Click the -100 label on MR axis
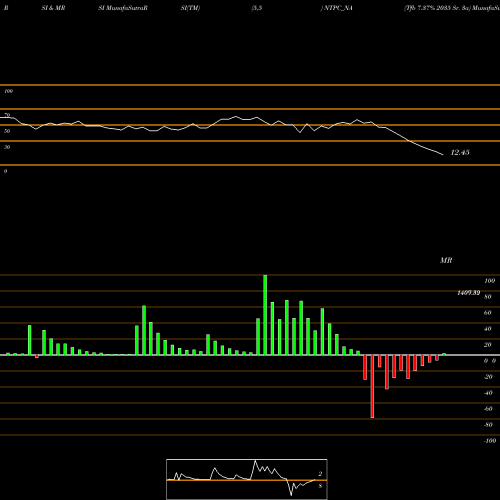500x500 pixels. click(490, 441)
